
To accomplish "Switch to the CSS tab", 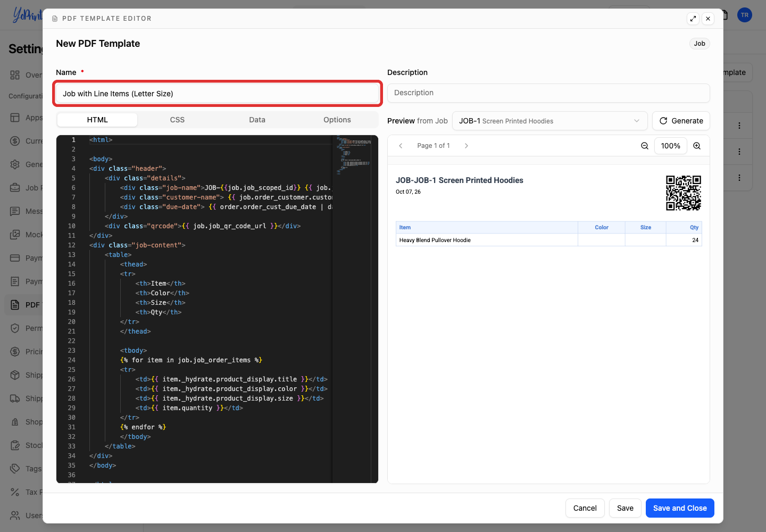I will point(177,120).
